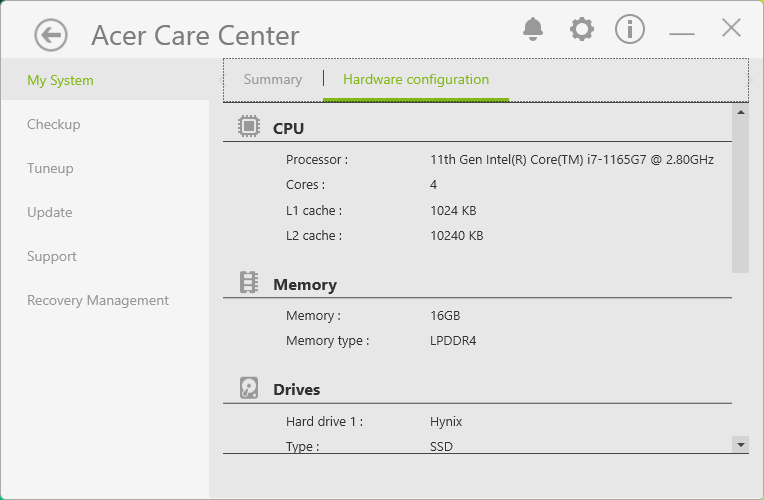
Task: Open the settings gear icon
Action: point(581,29)
